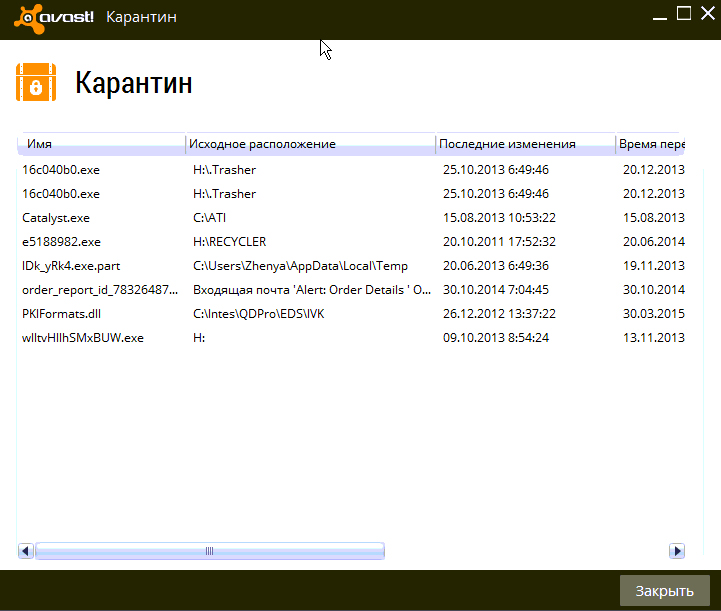Select the wlltvHIlhSMxBUW.exe file

(x=83, y=338)
